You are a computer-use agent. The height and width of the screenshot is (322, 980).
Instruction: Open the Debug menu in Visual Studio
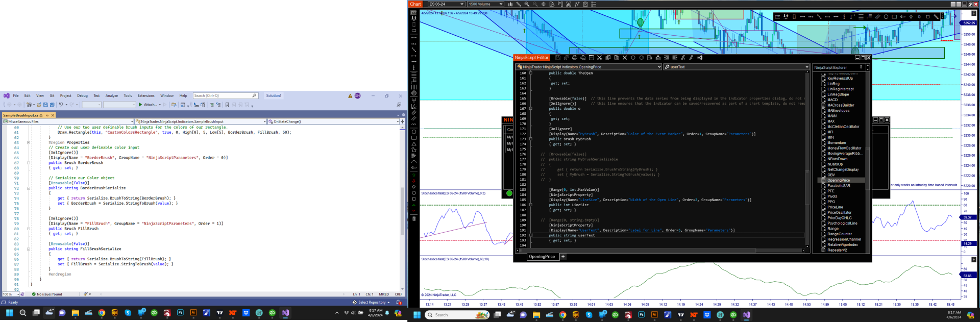tap(82, 95)
